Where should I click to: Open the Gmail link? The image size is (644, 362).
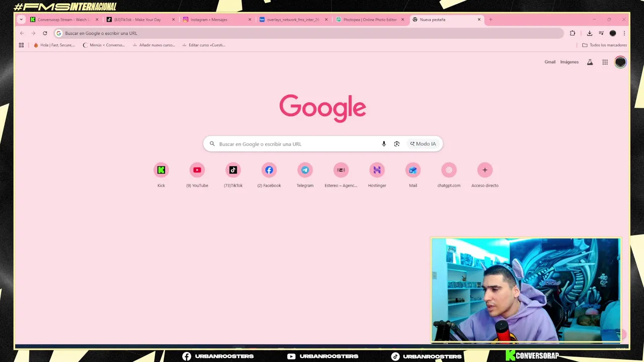[x=550, y=62]
